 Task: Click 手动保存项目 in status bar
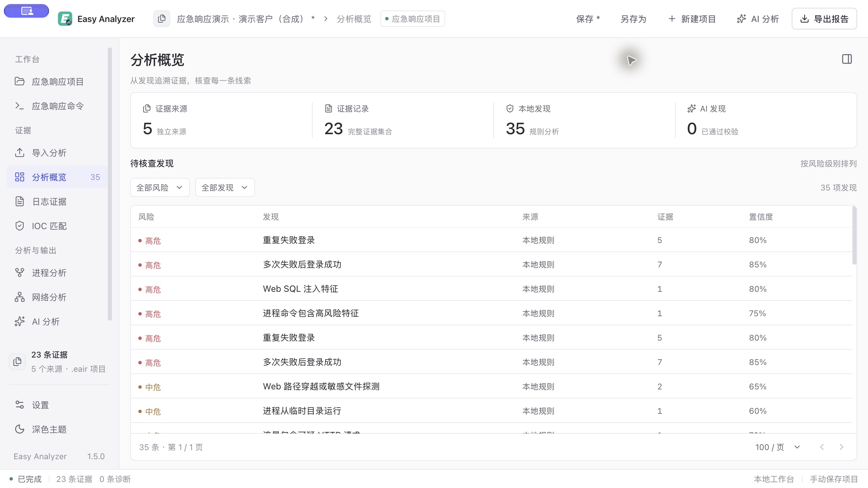pyautogui.click(x=834, y=479)
